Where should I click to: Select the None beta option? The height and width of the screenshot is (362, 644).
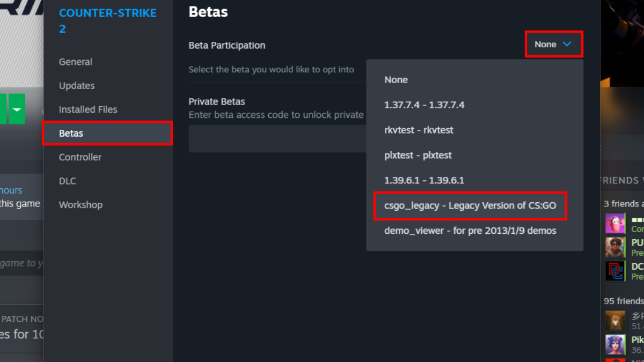[396, 79]
